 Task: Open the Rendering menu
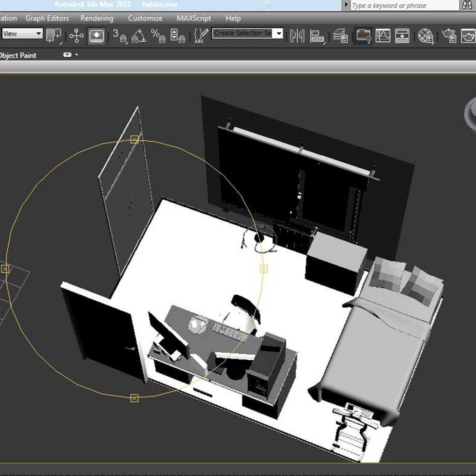pyautogui.click(x=97, y=19)
